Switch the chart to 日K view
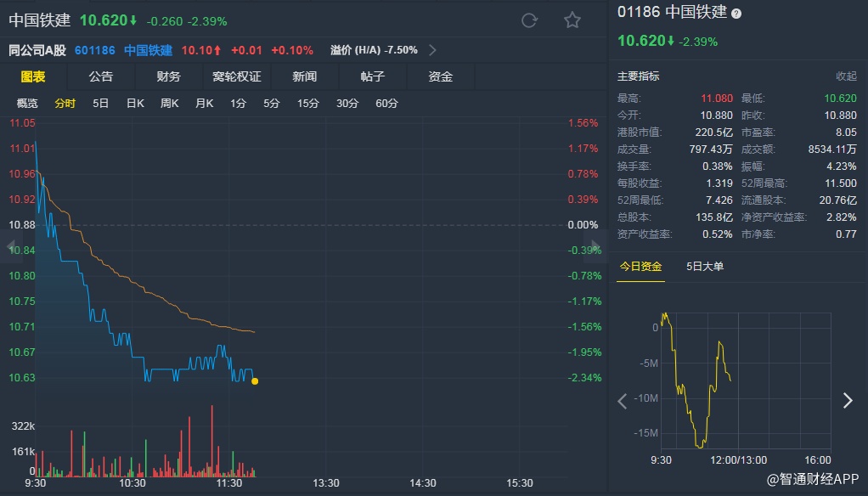Screen dimensions: 868x496 pyautogui.click(x=135, y=104)
